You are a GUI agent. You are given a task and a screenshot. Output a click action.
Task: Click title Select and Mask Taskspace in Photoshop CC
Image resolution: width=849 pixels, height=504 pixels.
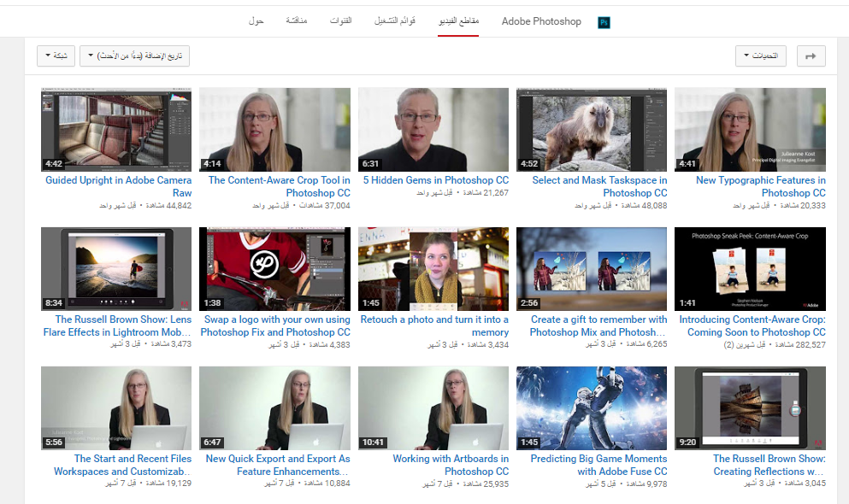pyautogui.click(x=599, y=186)
